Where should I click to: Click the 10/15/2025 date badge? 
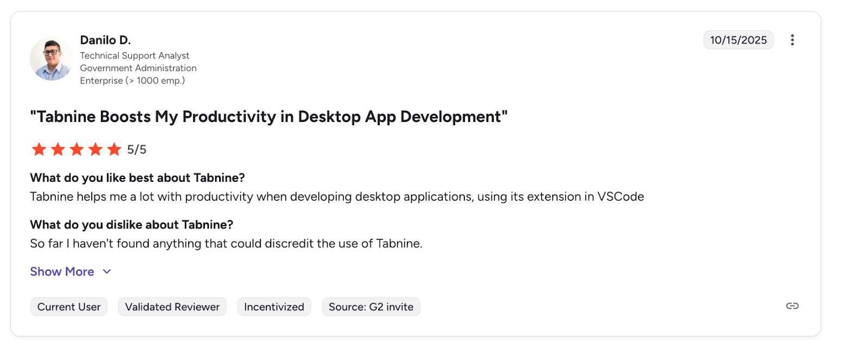click(738, 40)
